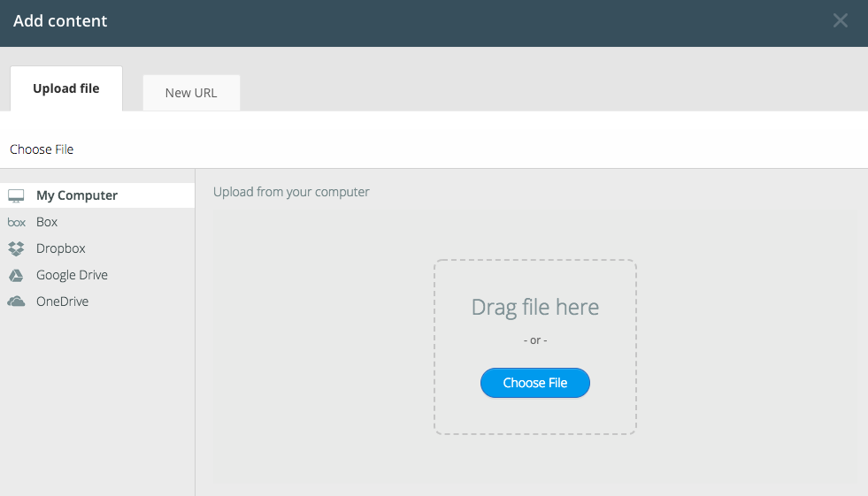Select OneDrive label in sources list
The height and width of the screenshot is (496, 868).
[63, 301]
